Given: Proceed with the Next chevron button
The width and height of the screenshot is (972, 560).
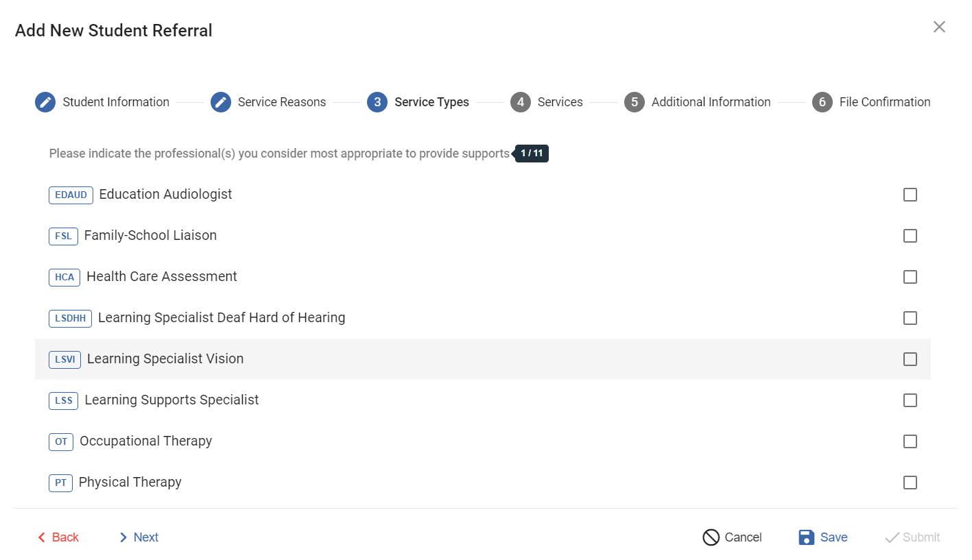Looking at the screenshot, I should [123, 537].
